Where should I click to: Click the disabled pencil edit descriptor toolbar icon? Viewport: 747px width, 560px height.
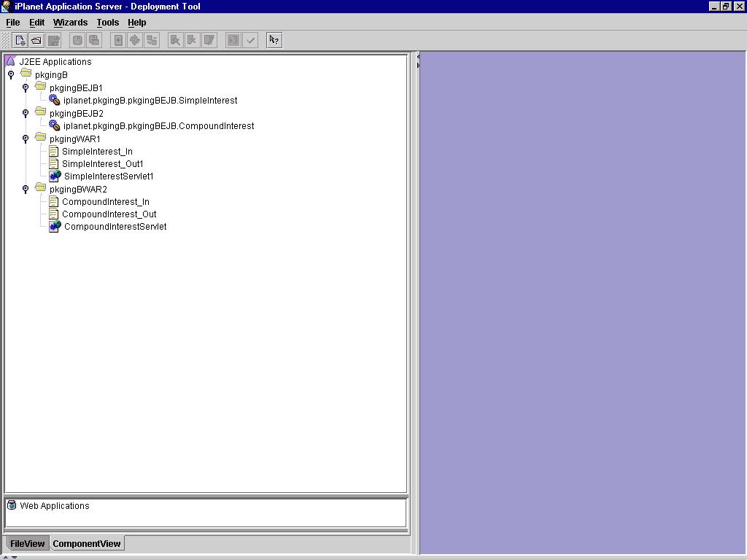coord(209,41)
